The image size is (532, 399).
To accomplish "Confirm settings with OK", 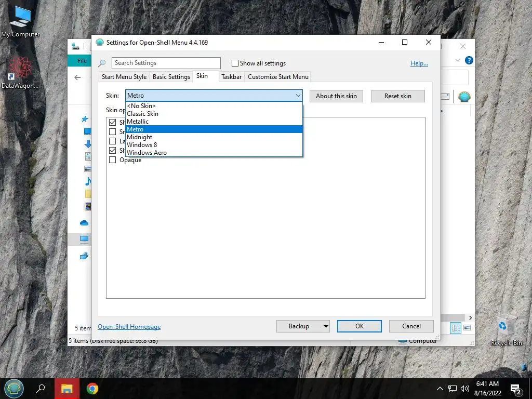I will pos(360,326).
